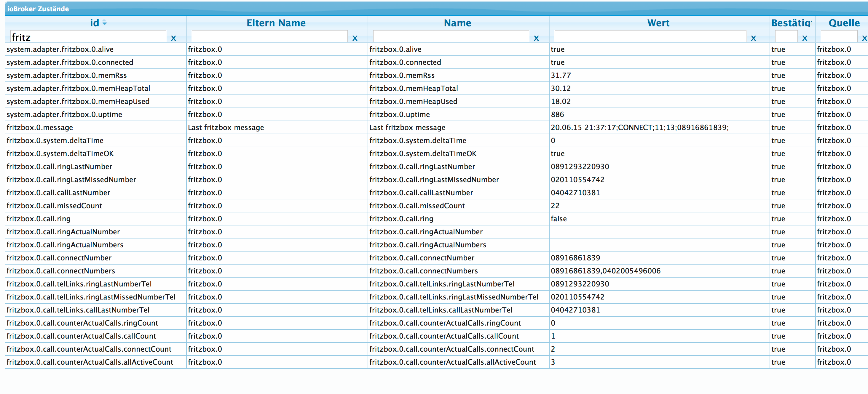This screenshot has height=394, width=868.
Task: Focus the Bestätigt filter field
Action: click(x=786, y=37)
